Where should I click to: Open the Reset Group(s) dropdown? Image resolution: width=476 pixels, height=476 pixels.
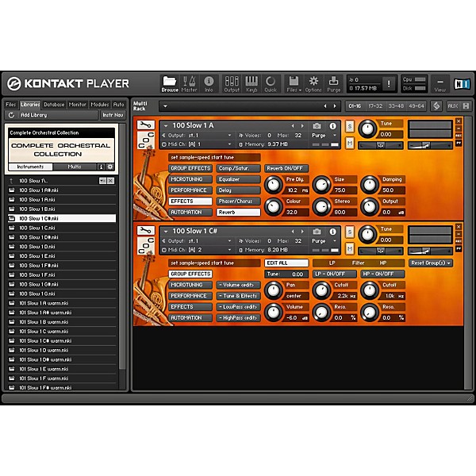(x=431, y=263)
